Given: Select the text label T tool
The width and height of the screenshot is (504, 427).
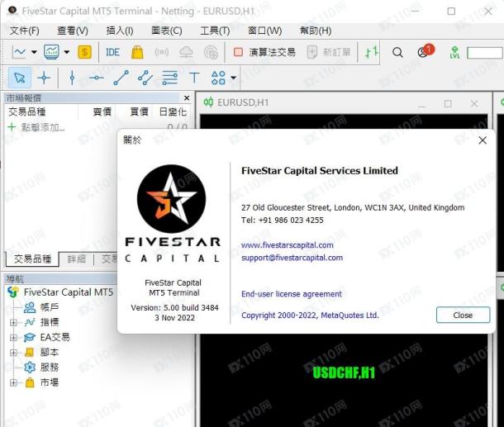Looking at the screenshot, I should pos(194,78).
